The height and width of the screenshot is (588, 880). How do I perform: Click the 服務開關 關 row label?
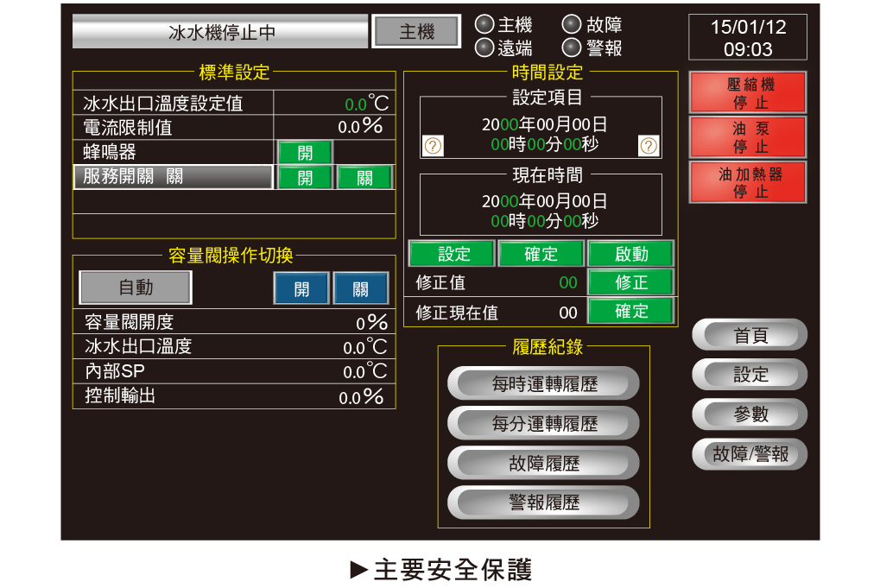(x=174, y=177)
